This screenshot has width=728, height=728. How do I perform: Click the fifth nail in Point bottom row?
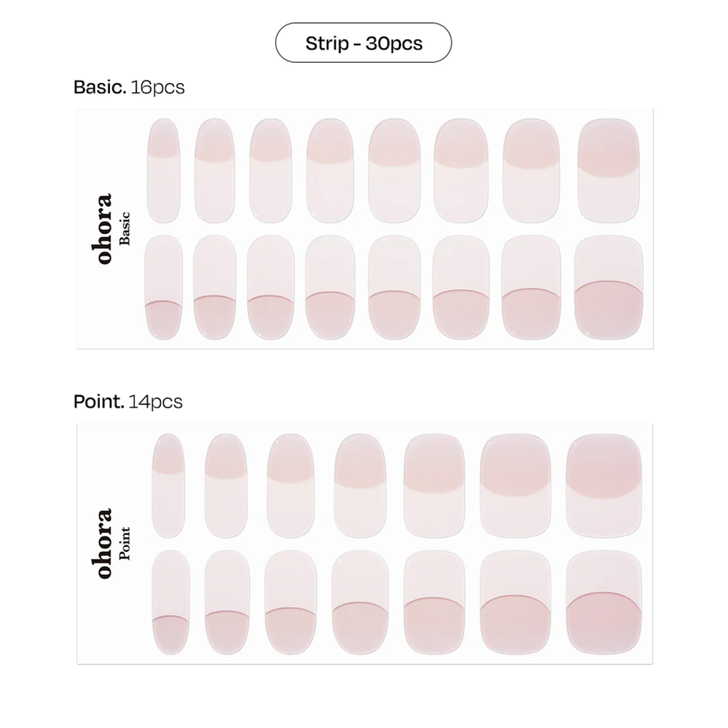[x=434, y=603]
